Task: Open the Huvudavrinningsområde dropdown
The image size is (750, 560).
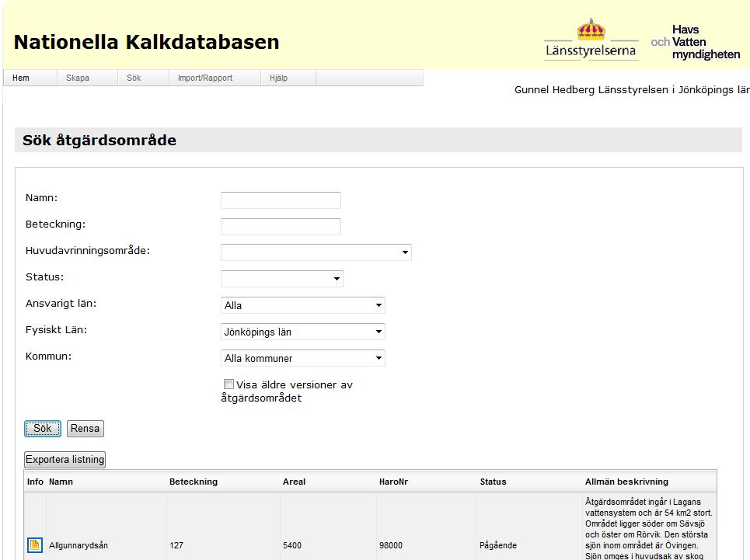Action: [316, 252]
